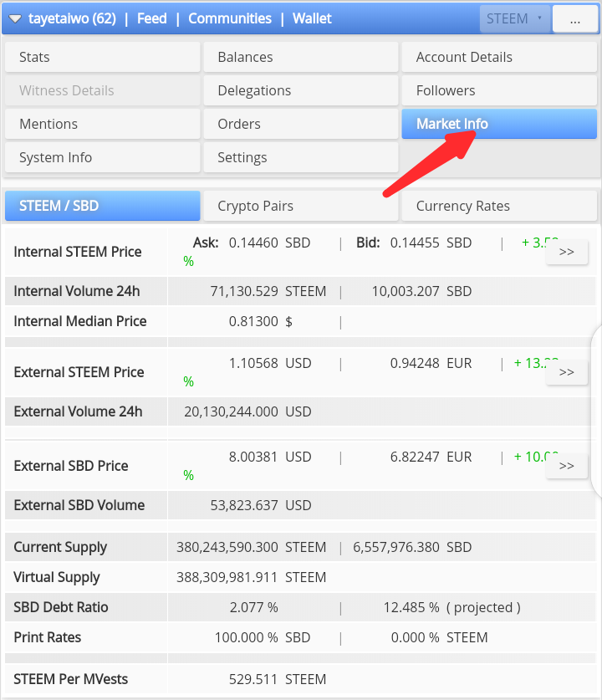
Task: Click the External SBD Volume label
Action: click(x=79, y=505)
